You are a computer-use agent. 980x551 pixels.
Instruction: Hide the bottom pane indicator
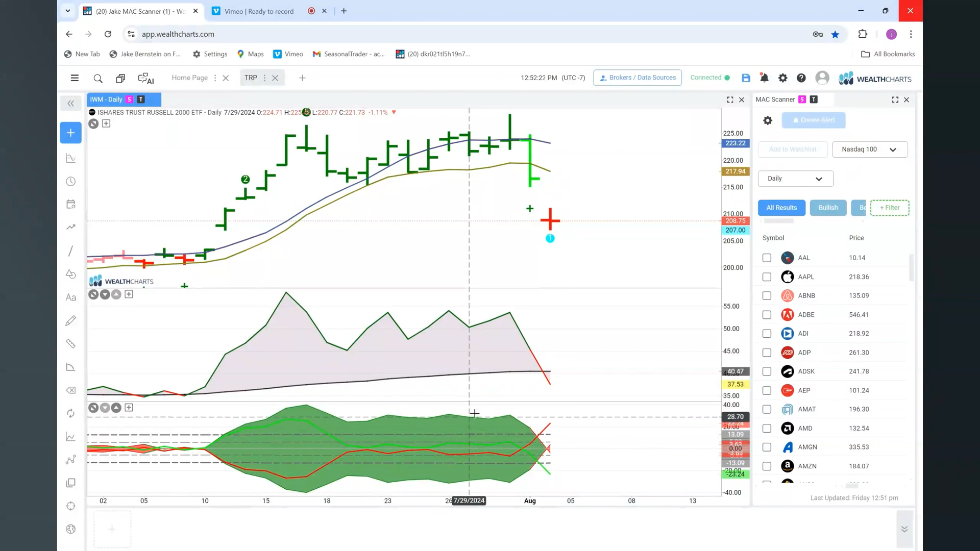click(93, 408)
